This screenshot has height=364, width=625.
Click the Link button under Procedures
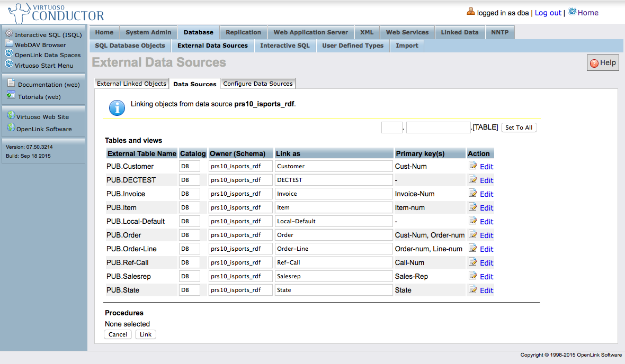(x=146, y=334)
